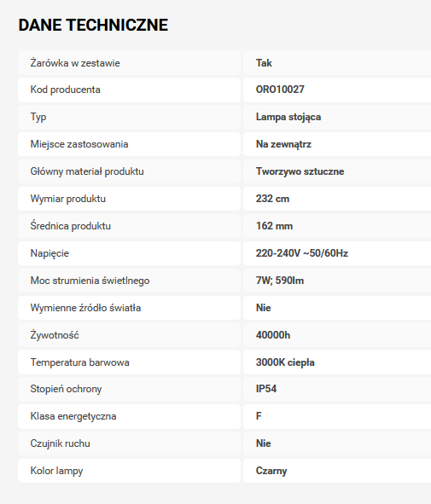Select the Czarny lamp color value
Viewport: 431px width, 504px height.
[x=271, y=471]
